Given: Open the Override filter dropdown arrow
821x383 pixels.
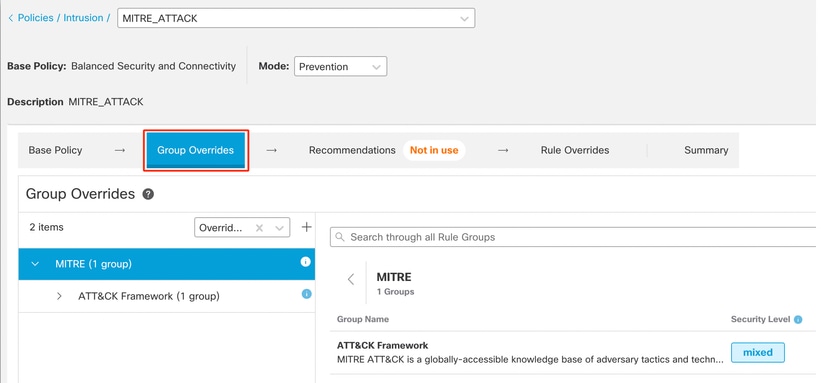Looking at the screenshot, I should (280, 228).
